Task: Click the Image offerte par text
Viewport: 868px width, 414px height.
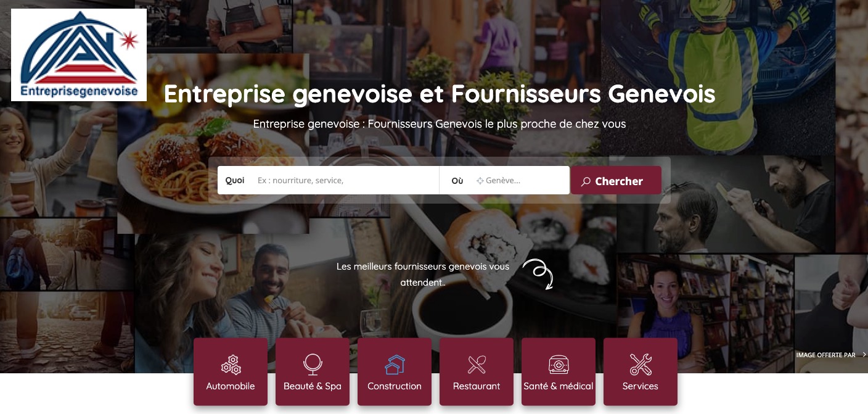Action: point(825,355)
